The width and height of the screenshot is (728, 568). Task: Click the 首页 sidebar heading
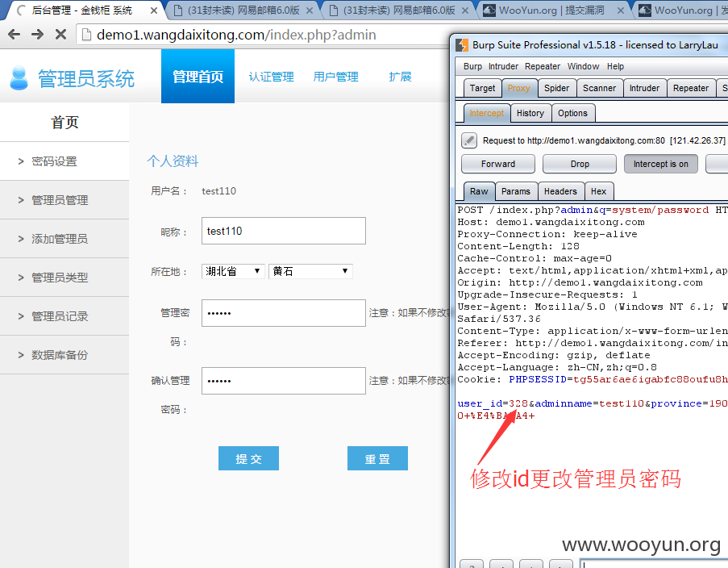click(x=64, y=123)
